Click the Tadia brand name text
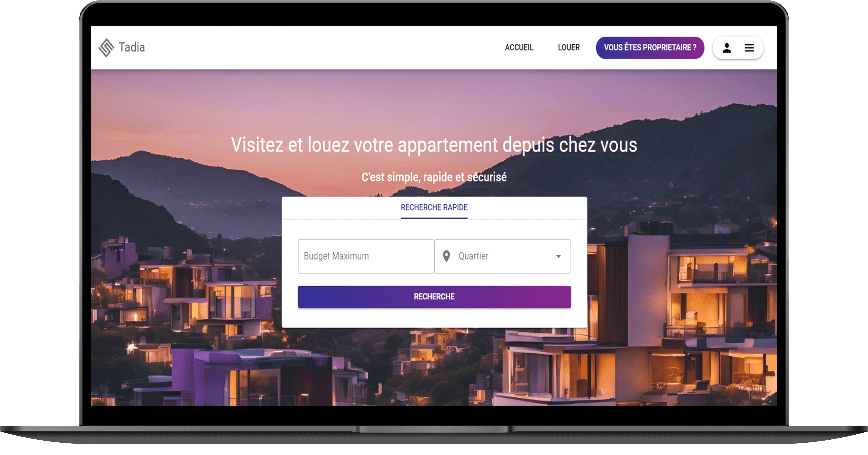 132,47
